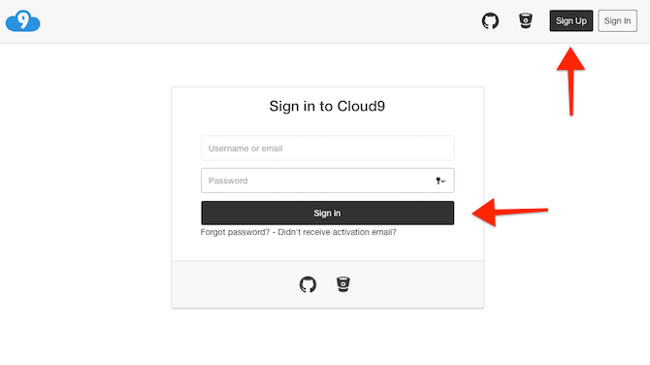
Task: Click the Sign Up button in the header
Action: coord(571,21)
